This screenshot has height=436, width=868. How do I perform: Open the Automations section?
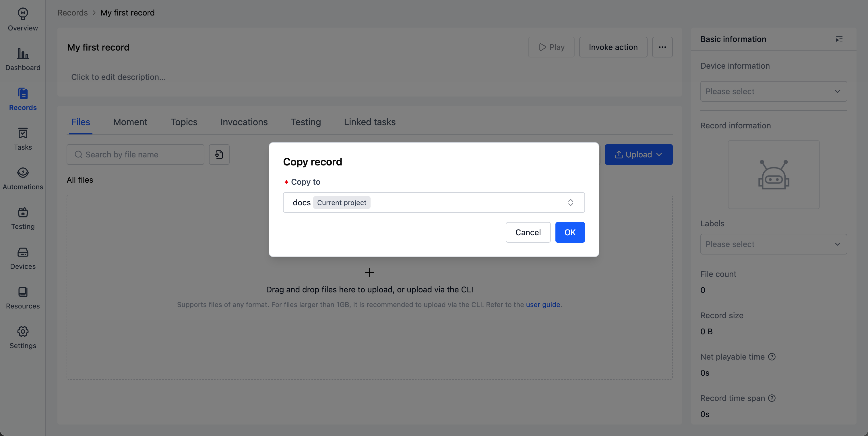23,178
